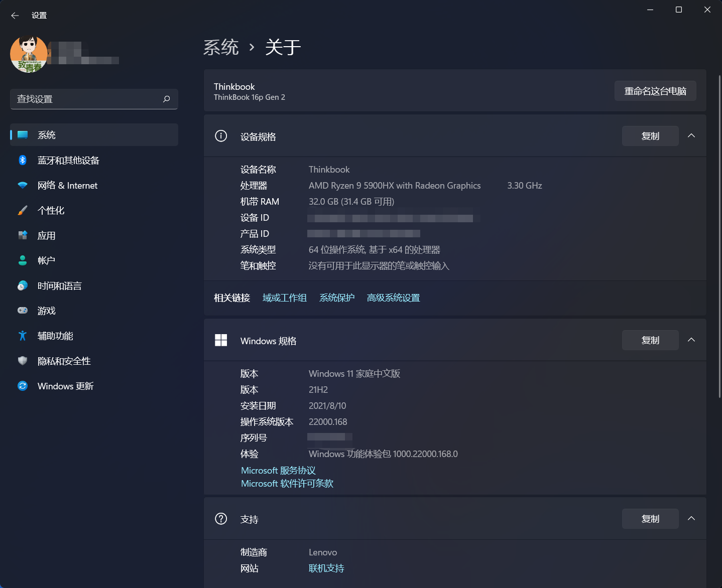Open 网络 & Internet wifi icon

[x=23, y=185]
